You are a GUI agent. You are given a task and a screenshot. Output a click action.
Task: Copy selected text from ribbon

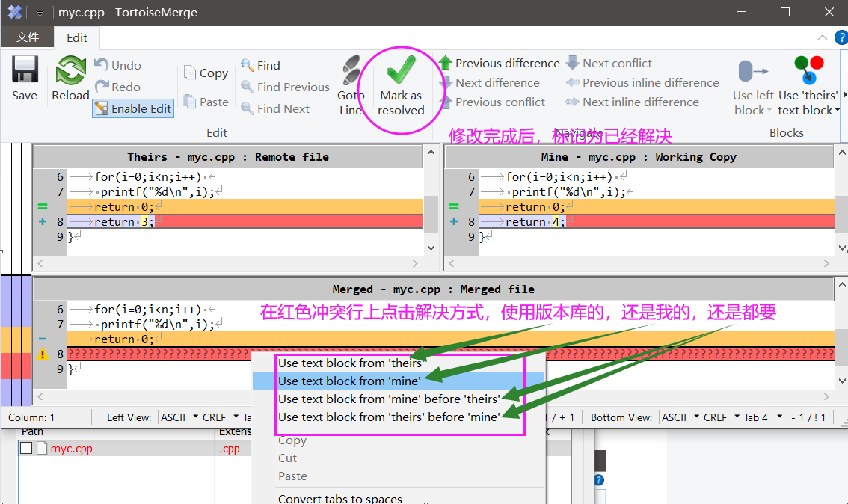[206, 73]
